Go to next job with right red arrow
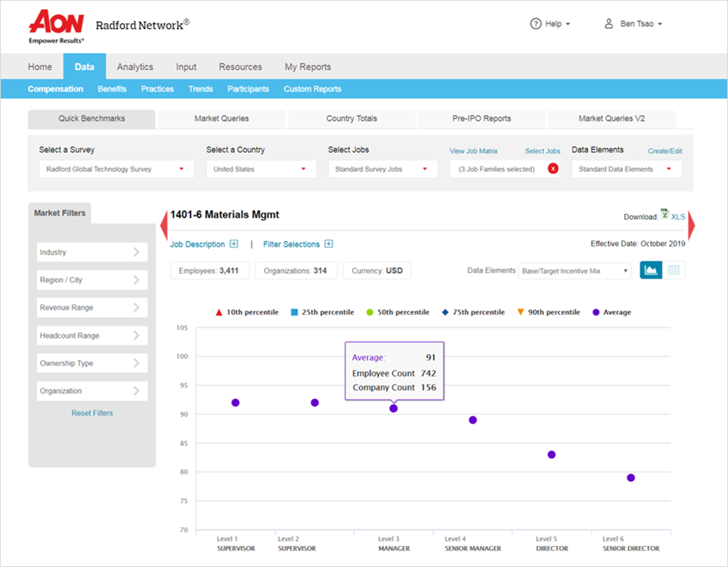The width and height of the screenshot is (728, 567). [x=691, y=225]
